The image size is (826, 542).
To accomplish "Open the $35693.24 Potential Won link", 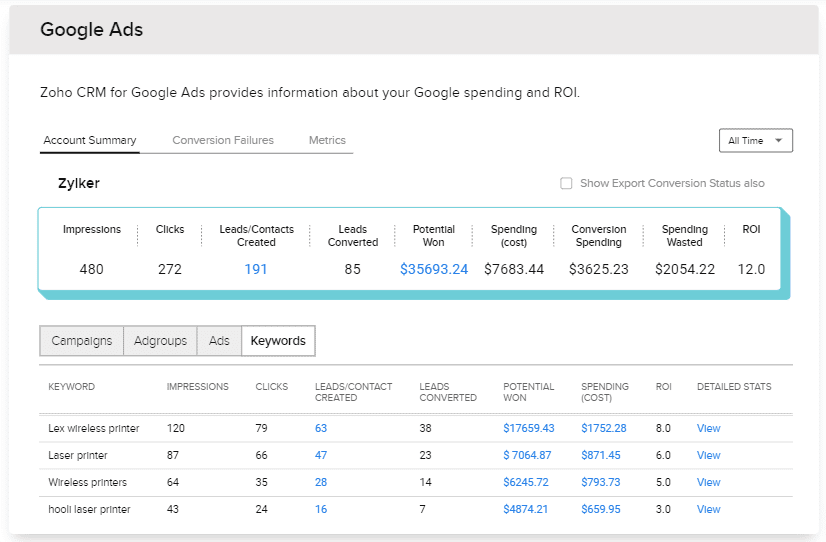I will pyautogui.click(x=434, y=269).
